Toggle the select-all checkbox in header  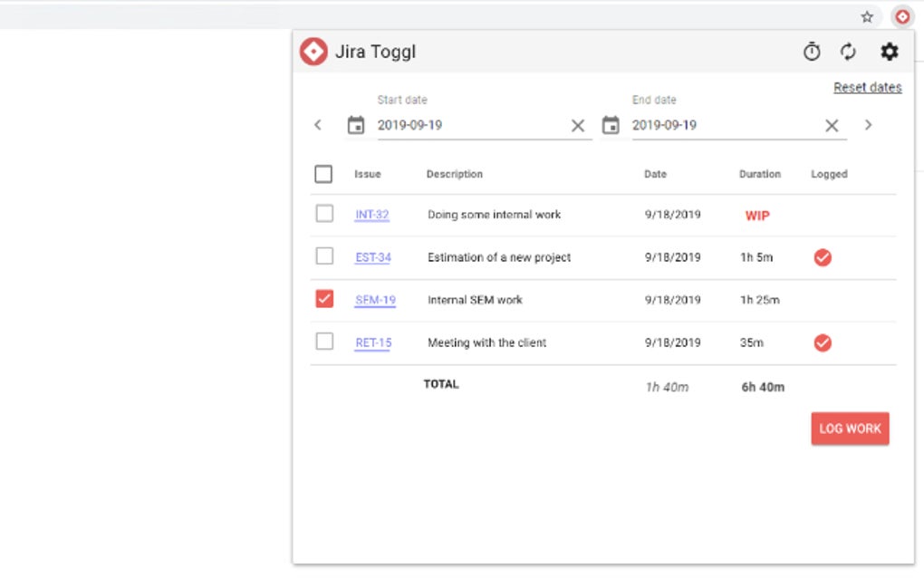[x=323, y=174]
